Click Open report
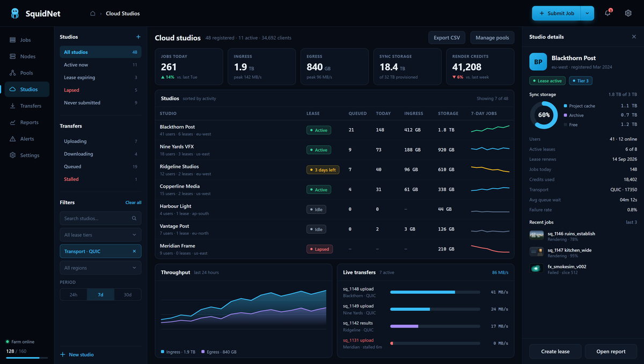The width and height of the screenshot is (644, 364). click(611, 351)
